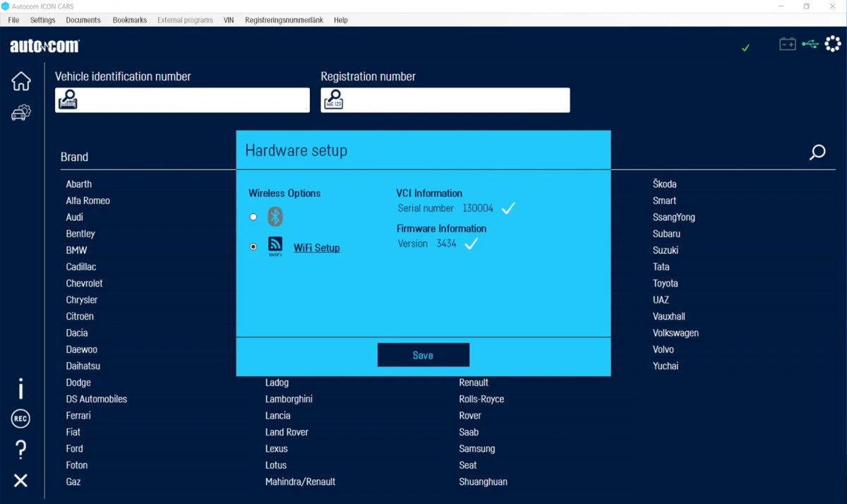Select the Citroën brand
The width and height of the screenshot is (847, 504).
coord(80,316)
